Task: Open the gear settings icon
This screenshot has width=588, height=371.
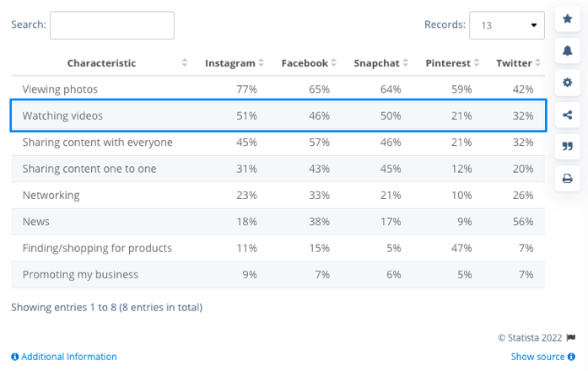Action: (x=567, y=83)
